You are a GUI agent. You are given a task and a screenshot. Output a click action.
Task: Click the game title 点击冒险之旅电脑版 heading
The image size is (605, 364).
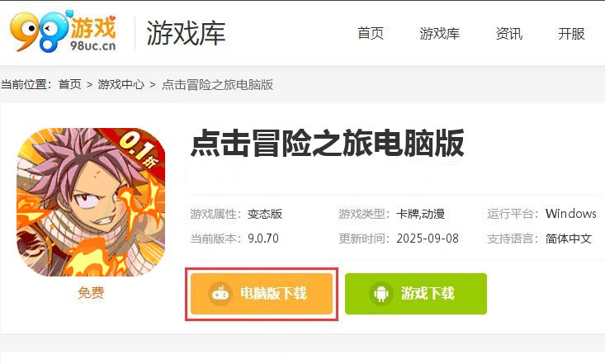click(x=327, y=144)
